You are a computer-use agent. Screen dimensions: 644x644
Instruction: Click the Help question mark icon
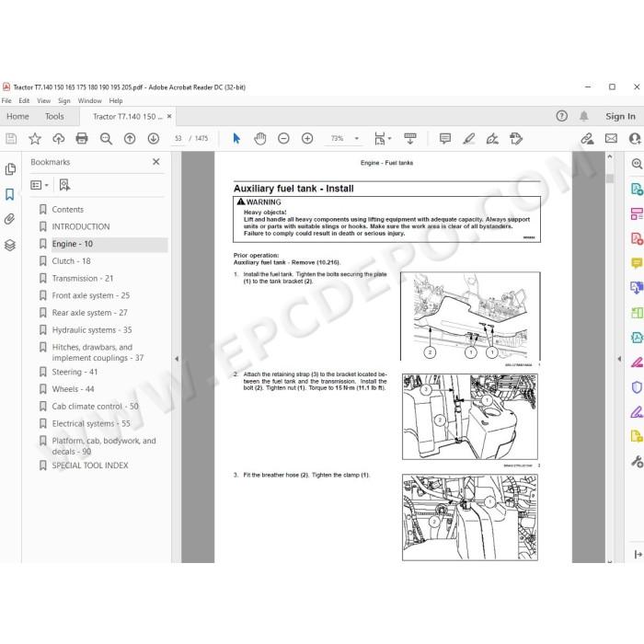click(561, 116)
